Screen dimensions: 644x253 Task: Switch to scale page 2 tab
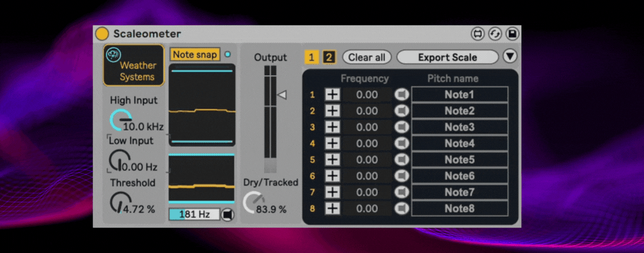329,57
